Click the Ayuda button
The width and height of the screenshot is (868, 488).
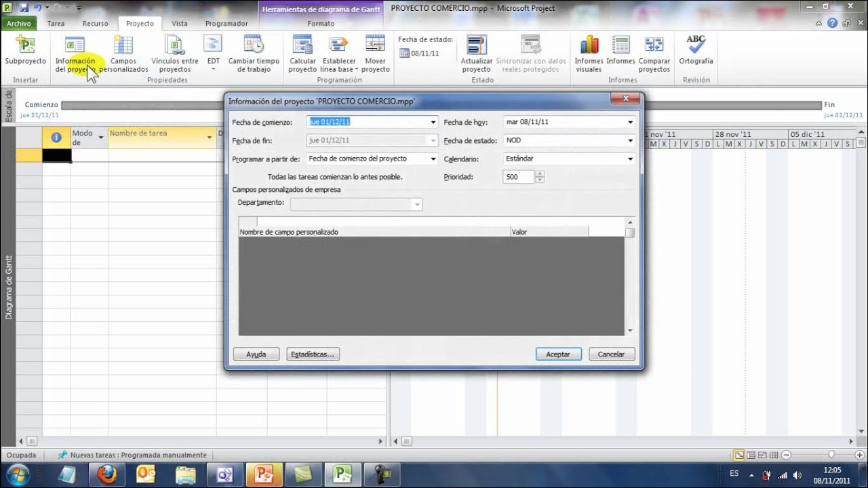pos(256,354)
